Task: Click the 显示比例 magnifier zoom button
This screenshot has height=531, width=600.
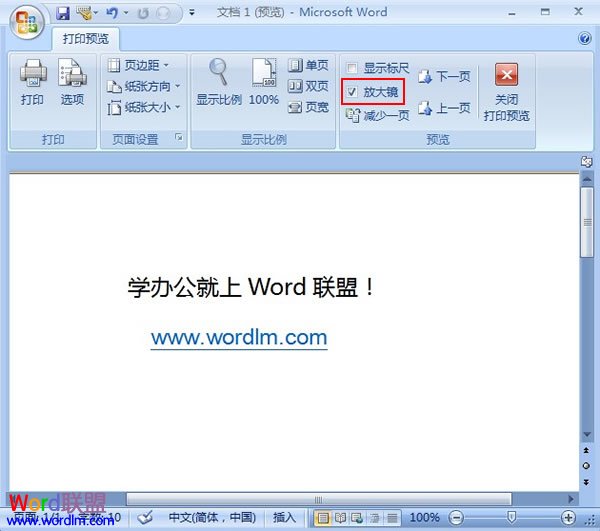Action: coord(218,83)
